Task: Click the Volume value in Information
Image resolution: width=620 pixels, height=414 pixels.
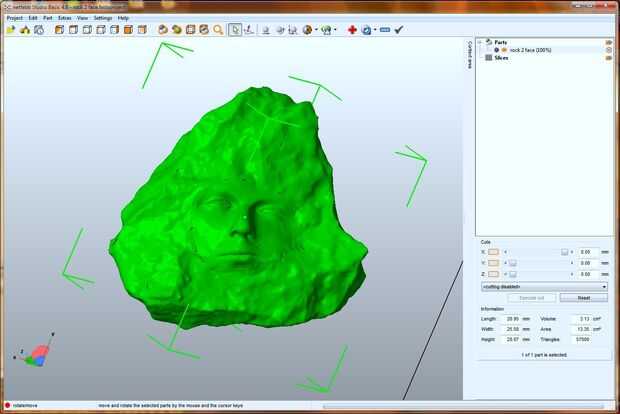Action: (583, 319)
